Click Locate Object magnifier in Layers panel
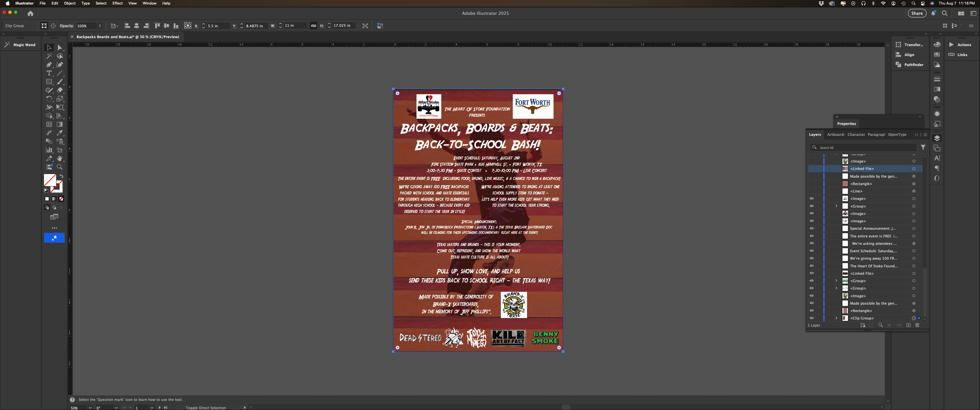 tap(880, 325)
